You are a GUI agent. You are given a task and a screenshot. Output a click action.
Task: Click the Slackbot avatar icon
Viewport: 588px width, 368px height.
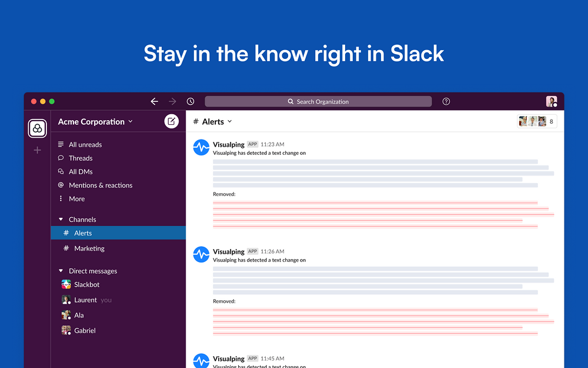coord(66,284)
